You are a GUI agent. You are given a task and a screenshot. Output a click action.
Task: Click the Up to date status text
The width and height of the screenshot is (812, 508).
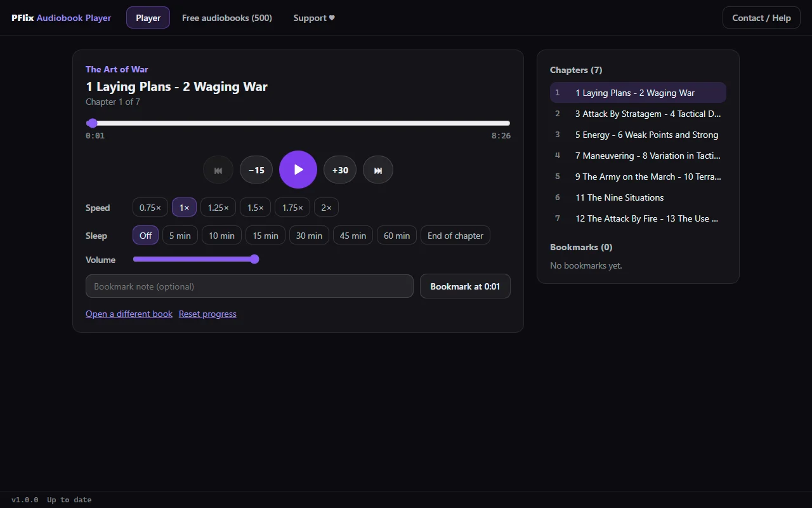pos(69,500)
